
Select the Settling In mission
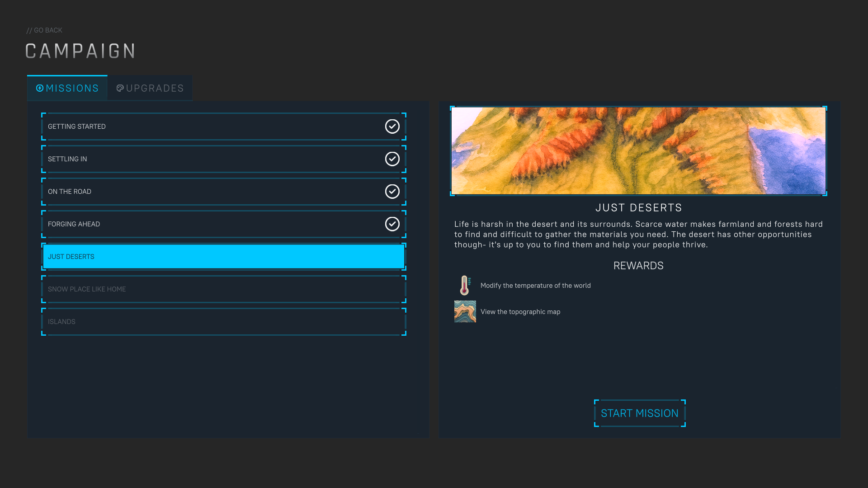(224, 159)
